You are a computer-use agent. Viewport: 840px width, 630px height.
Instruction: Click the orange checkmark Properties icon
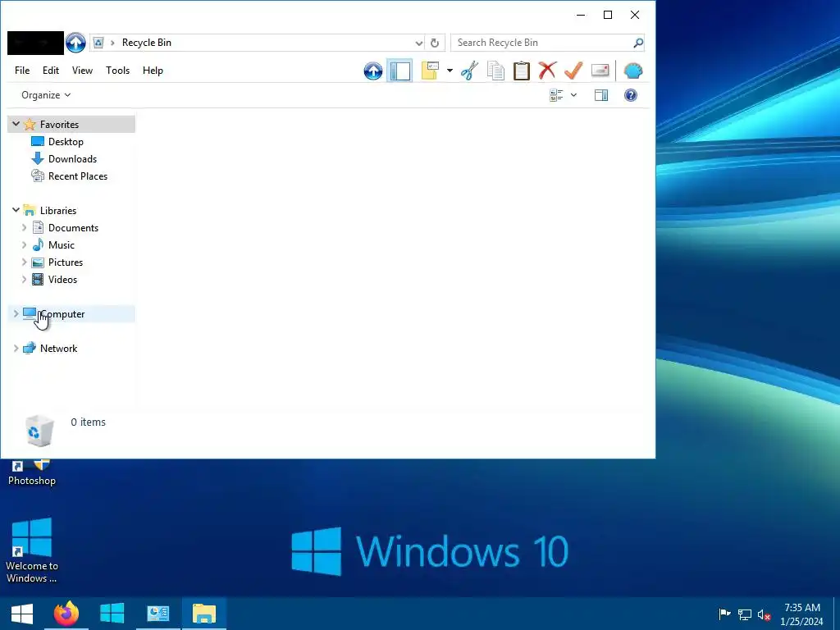pyautogui.click(x=573, y=71)
